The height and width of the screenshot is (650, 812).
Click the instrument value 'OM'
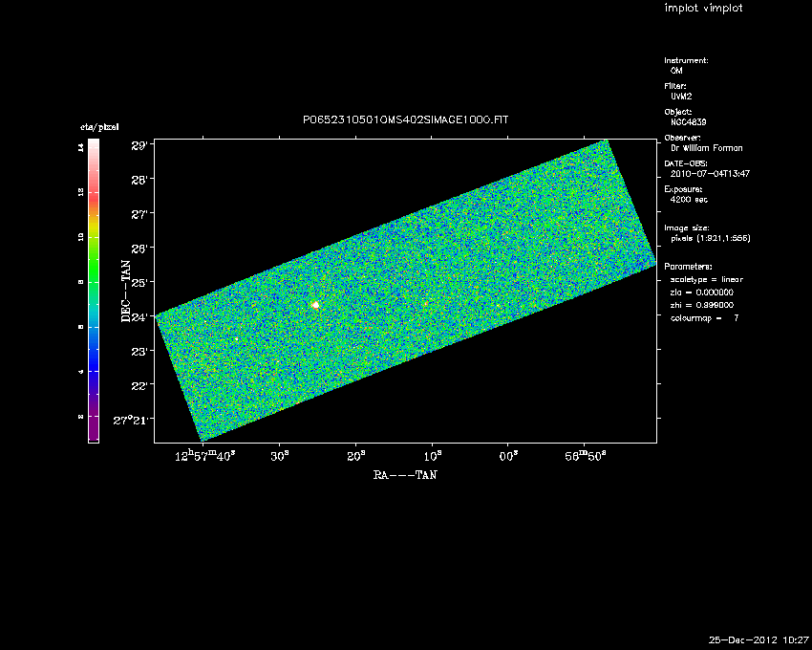tap(676, 71)
